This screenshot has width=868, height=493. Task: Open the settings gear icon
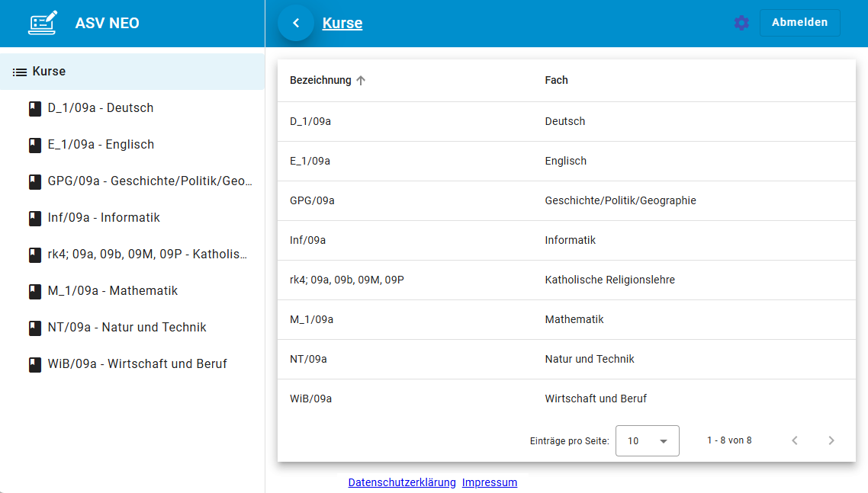point(741,23)
